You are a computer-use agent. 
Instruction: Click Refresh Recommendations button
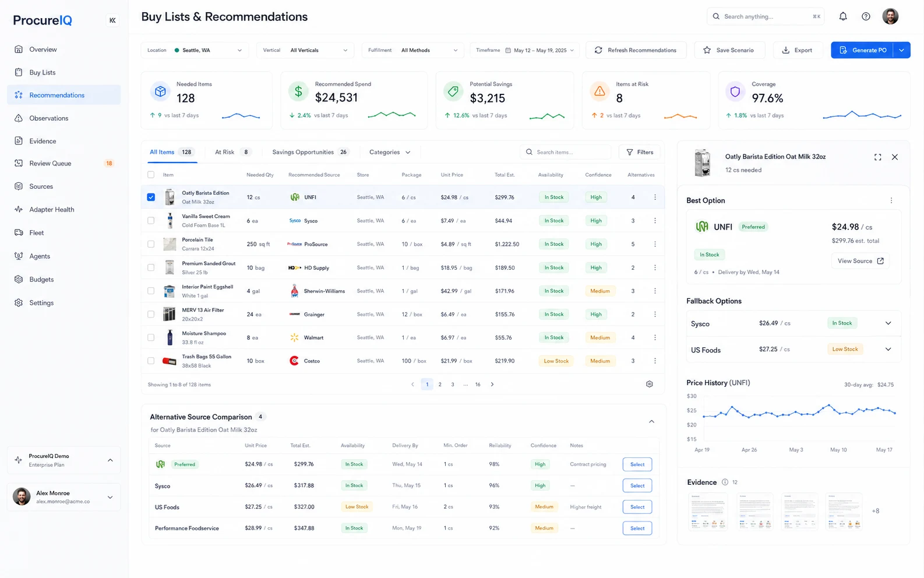coord(636,50)
